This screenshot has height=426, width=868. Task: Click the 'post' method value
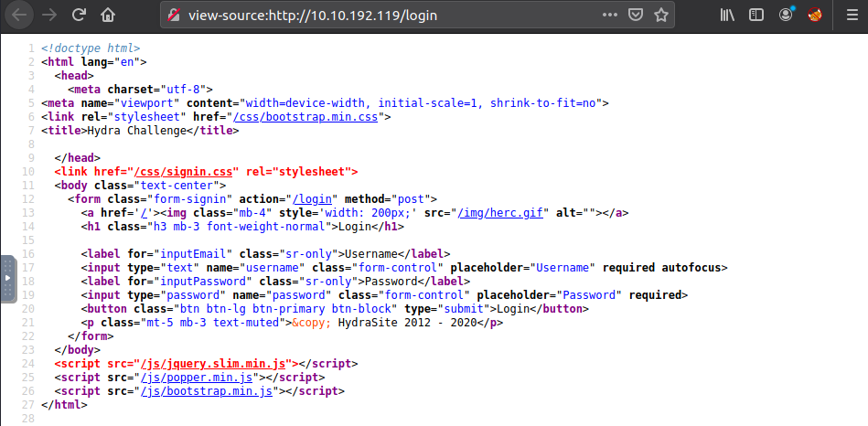410,198
